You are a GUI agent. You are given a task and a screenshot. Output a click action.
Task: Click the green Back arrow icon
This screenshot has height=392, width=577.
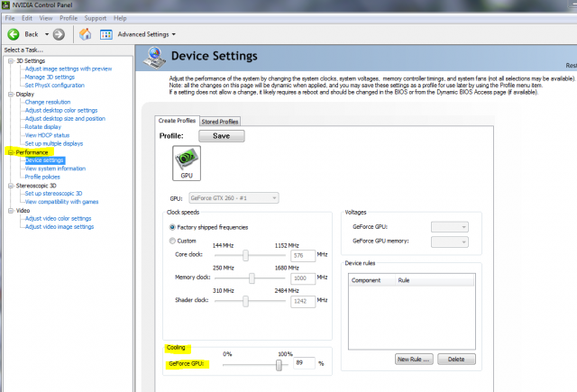pos(14,34)
